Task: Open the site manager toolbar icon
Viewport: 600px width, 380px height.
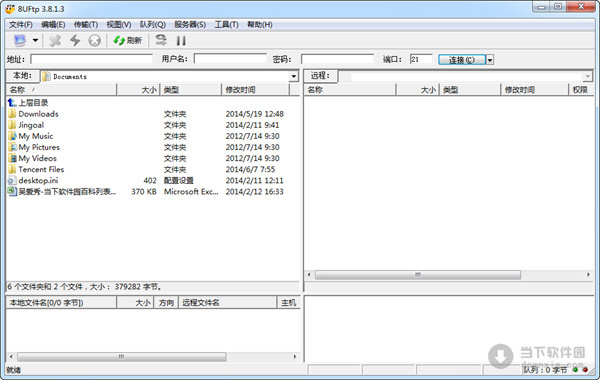Action: tap(20, 40)
